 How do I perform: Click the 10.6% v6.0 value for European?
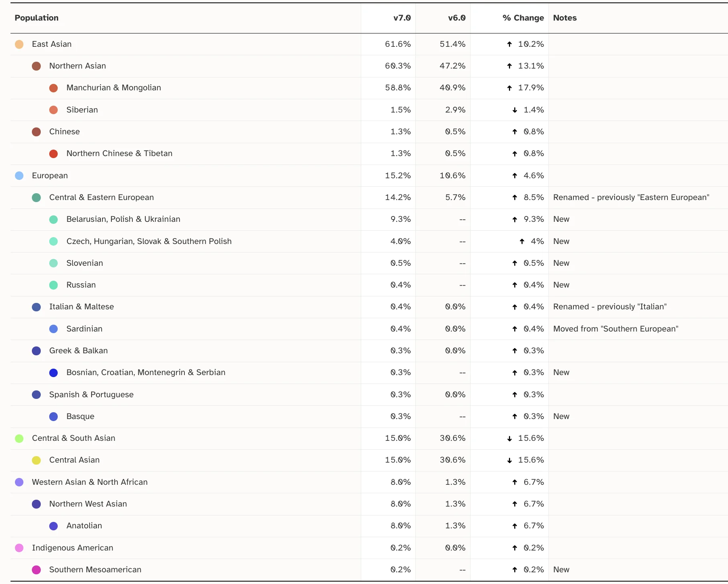[x=452, y=175]
